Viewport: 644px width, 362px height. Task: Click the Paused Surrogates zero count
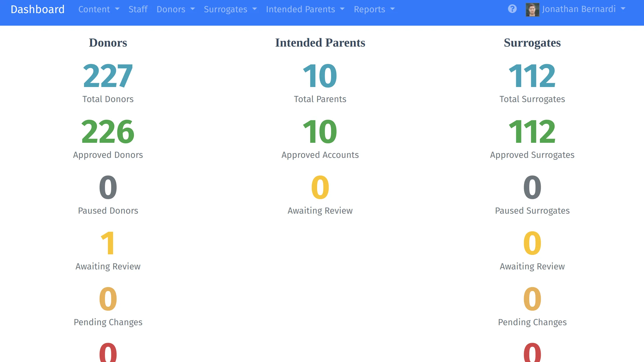(532, 187)
